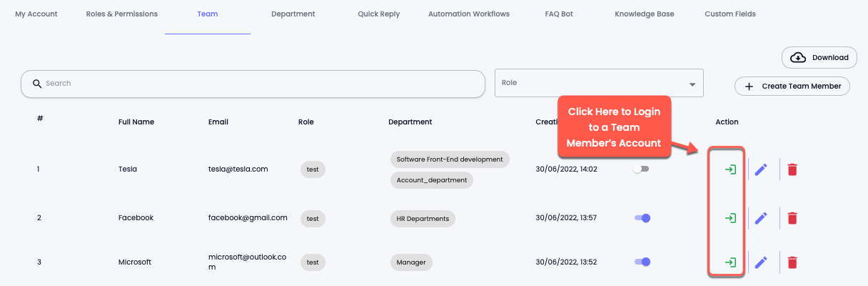Open the Quick Reply tab
This screenshot has width=868, height=286.
click(379, 14)
